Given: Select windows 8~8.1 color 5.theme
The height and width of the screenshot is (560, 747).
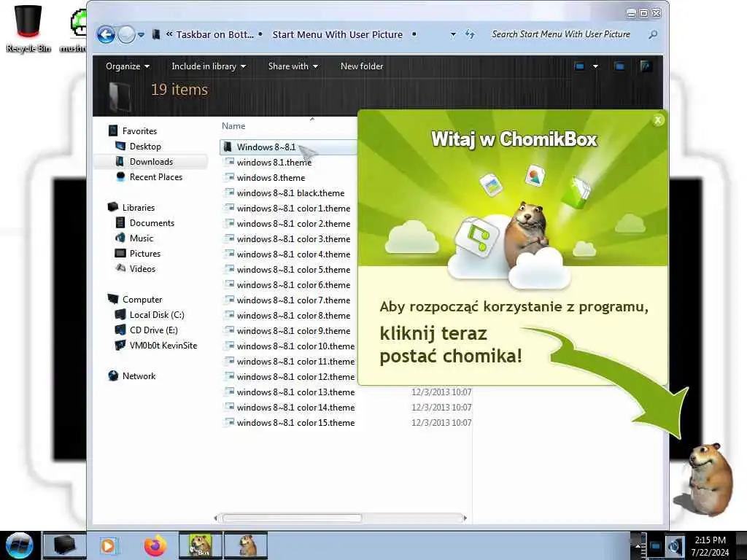Looking at the screenshot, I should tap(293, 270).
